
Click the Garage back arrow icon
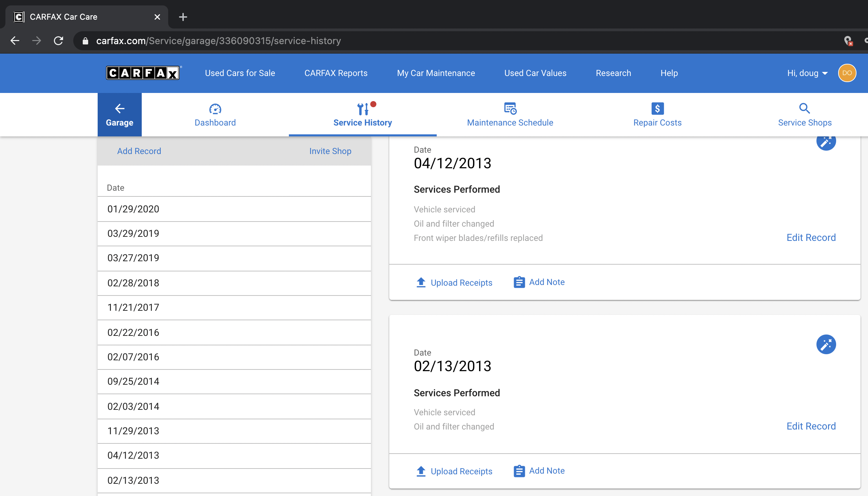tap(119, 108)
